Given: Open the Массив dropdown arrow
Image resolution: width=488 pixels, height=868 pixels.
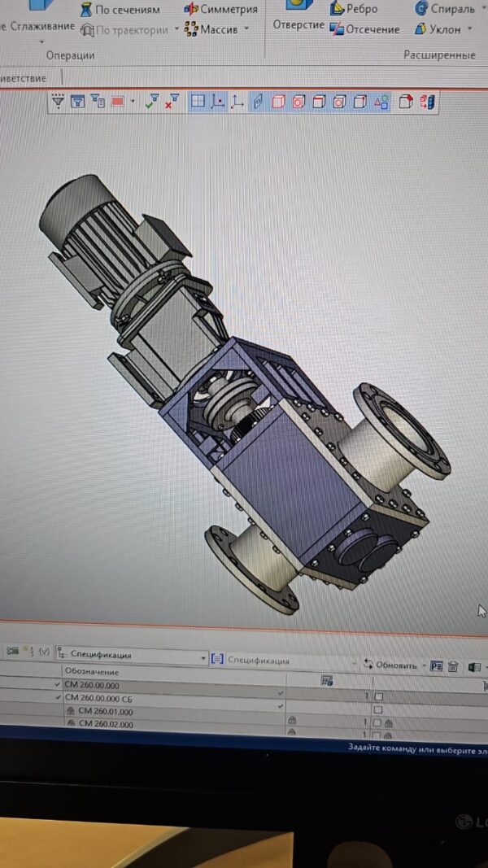Looking at the screenshot, I should [x=246, y=29].
